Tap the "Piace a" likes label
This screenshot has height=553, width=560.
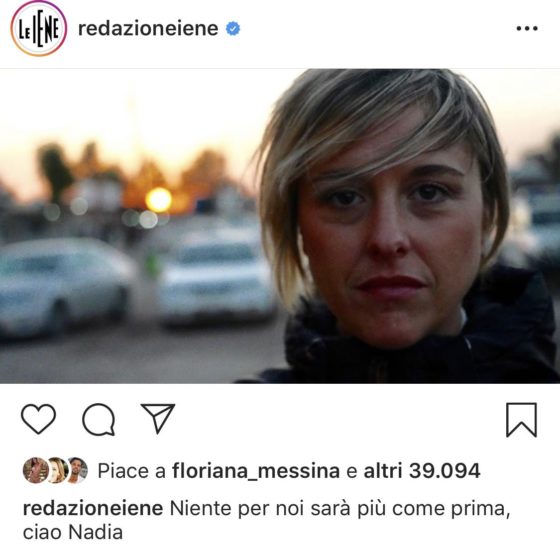pos(131,471)
